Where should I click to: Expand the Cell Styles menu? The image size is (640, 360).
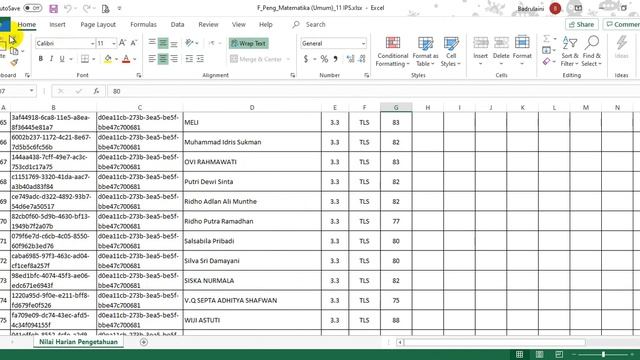[451, 52]
